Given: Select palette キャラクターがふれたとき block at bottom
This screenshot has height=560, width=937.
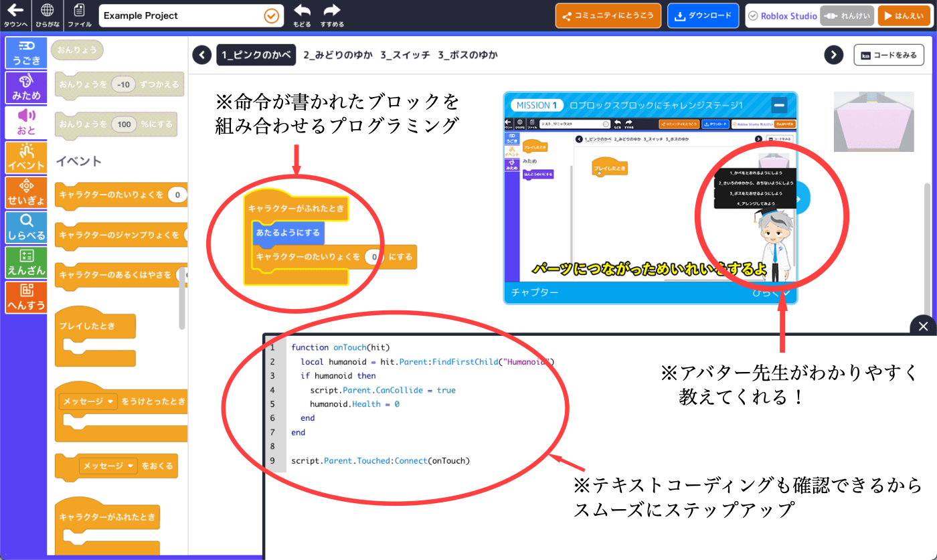Looking at the screenshot, I should pos(108,517).
